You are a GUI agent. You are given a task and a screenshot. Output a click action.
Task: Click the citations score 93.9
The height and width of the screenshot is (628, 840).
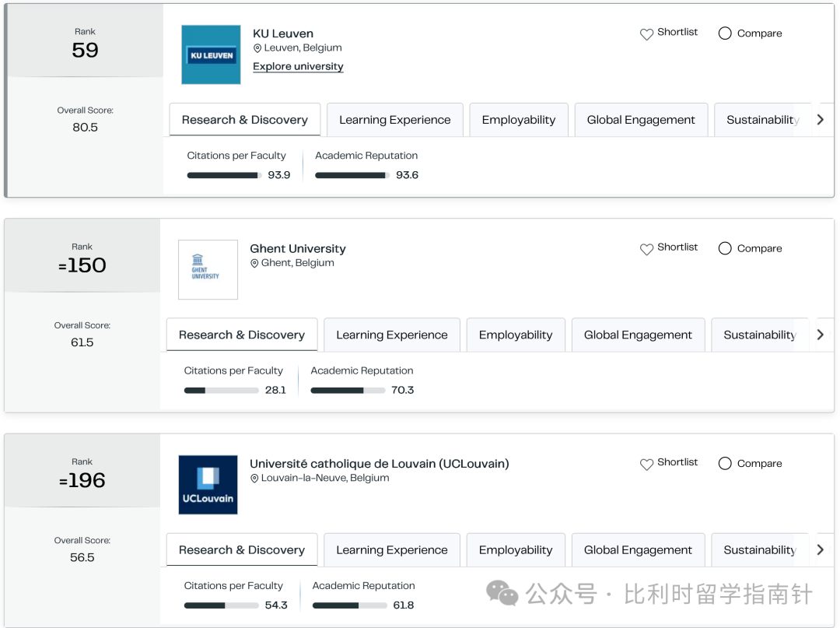[279, 175]
